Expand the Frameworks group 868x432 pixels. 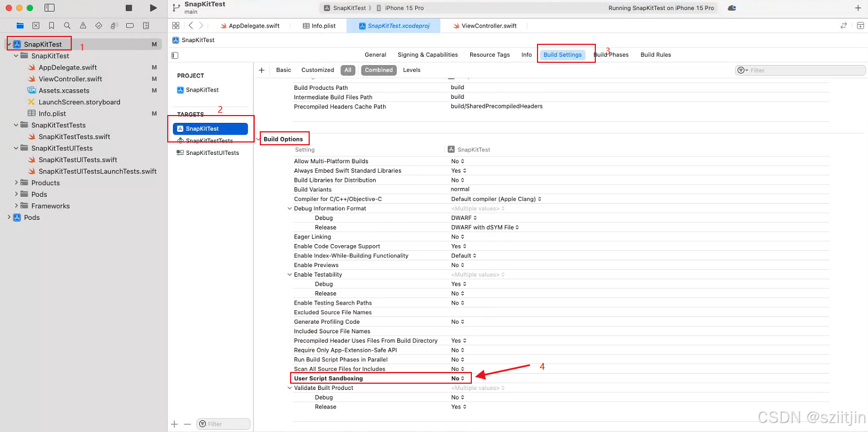tap(16, 206)
